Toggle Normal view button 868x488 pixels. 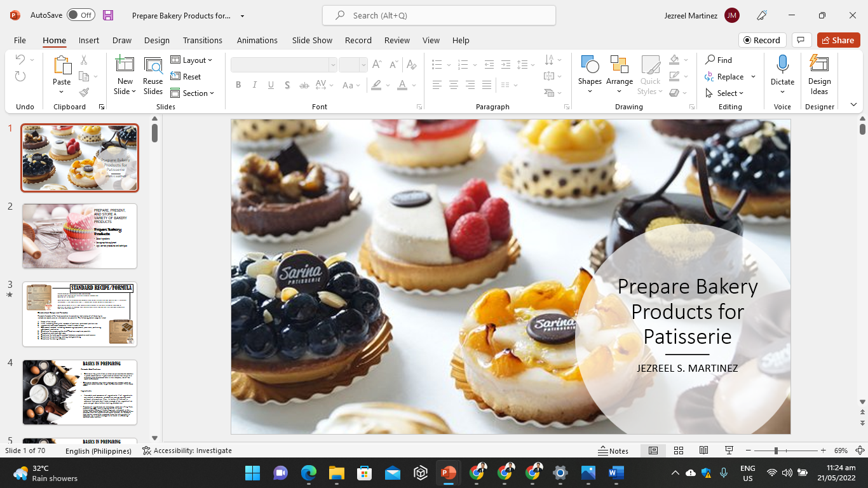[x=653, y=451]
